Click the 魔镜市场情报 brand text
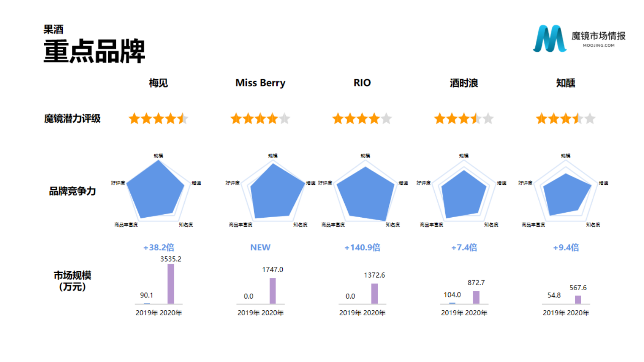The image size is (644, 362). (598, 36)
